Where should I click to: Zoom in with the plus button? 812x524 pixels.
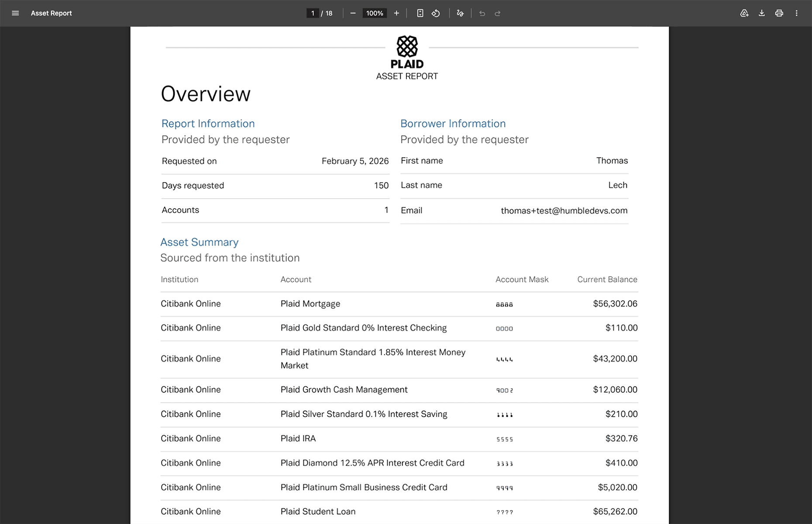[x=396, y=13]
